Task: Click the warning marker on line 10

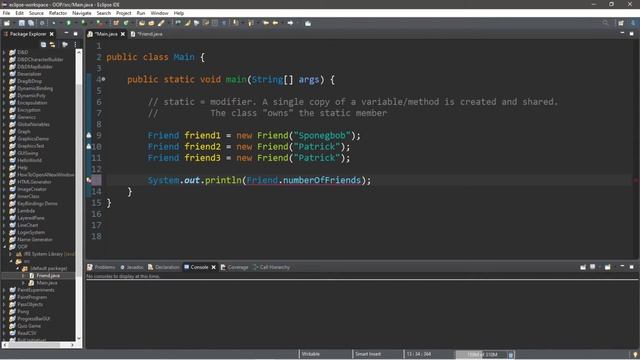Action: [89, 147]
